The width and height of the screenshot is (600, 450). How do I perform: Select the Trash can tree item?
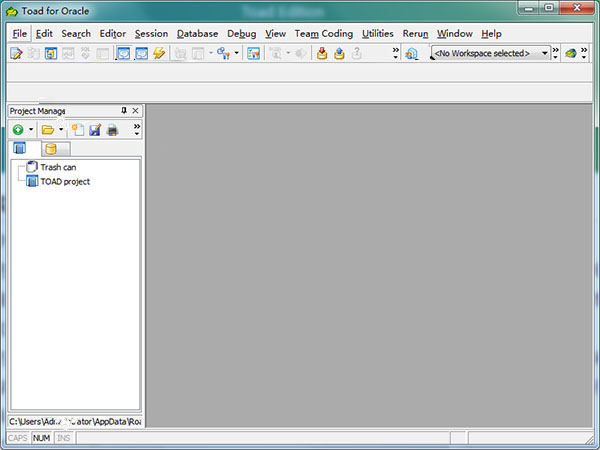coord(57,167)
